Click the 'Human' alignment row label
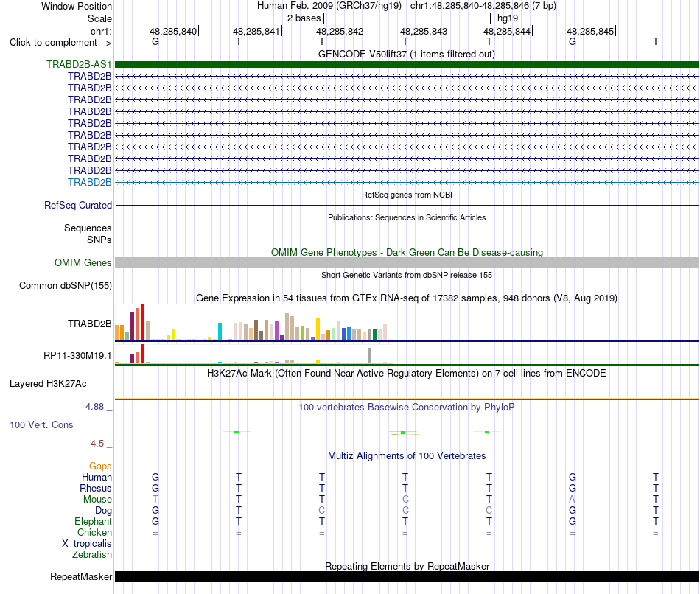The width and height of the screenshot is (700, 594). point(97,478)
